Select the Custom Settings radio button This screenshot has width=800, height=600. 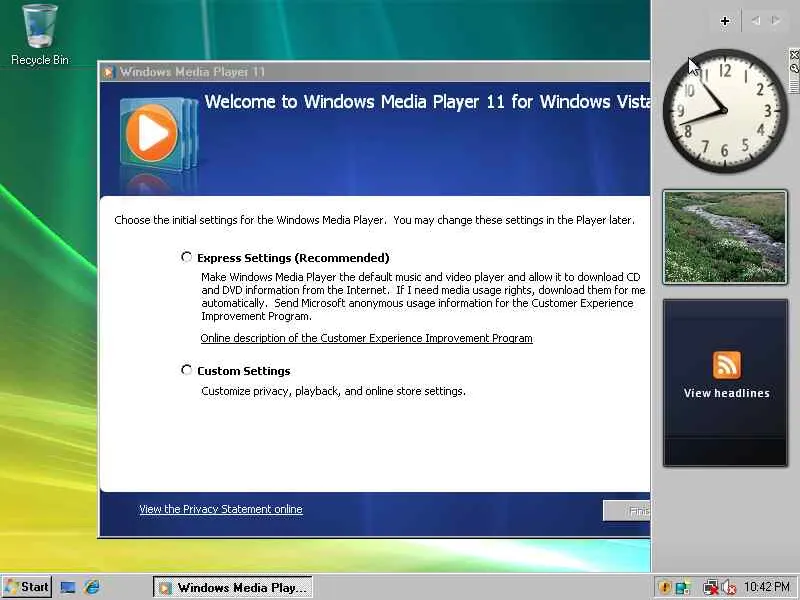(187, 370)
